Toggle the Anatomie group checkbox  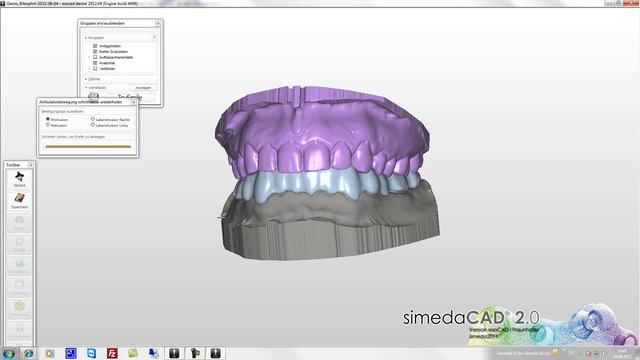click(95, 63)
